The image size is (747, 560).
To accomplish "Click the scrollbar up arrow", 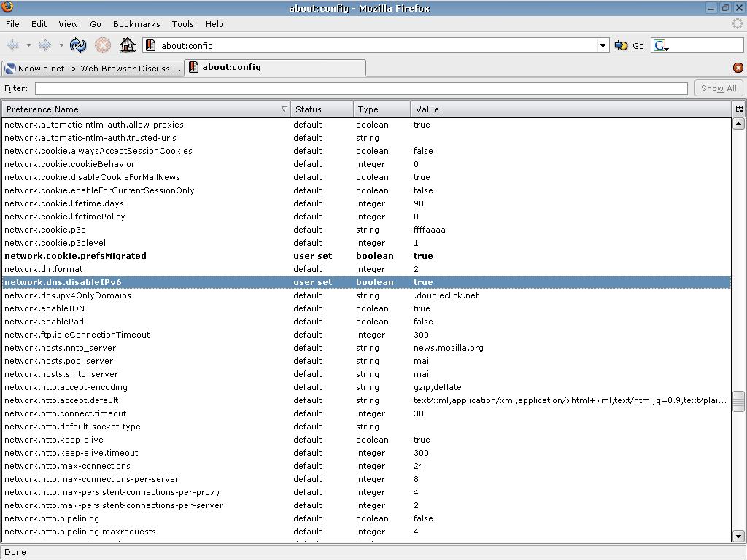I will [738, 124].
